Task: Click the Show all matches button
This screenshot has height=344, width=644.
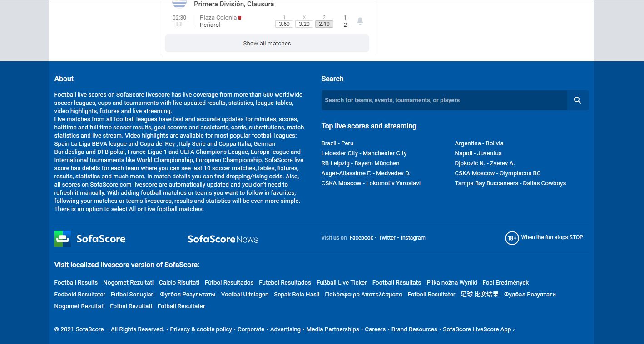Action: click(x=267, y=44)
